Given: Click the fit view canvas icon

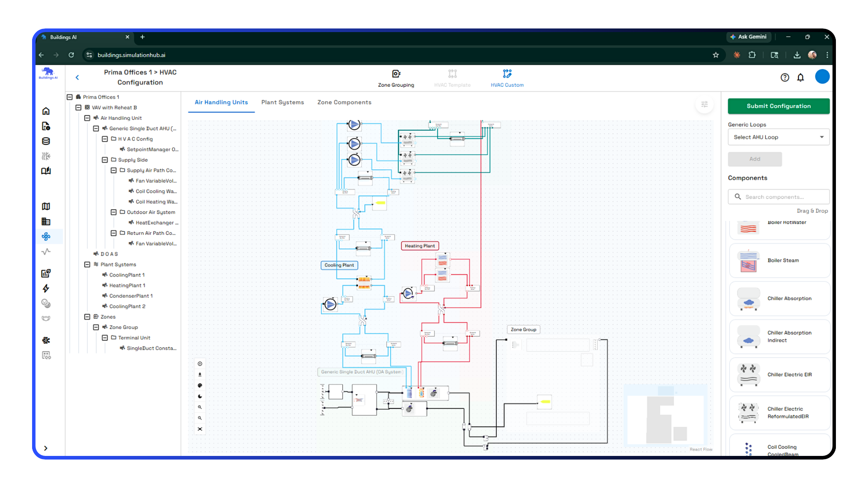Looking at the screenshot, I should point(200,429).
